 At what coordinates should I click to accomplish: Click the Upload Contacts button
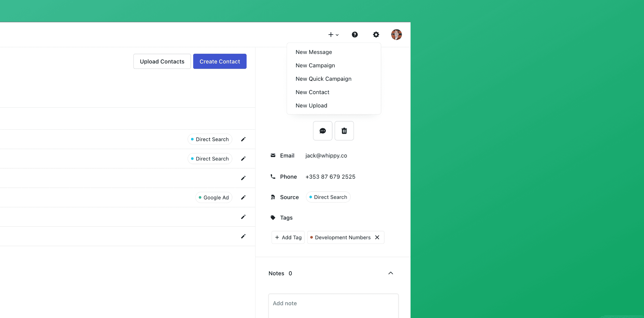tap(162, 61)
